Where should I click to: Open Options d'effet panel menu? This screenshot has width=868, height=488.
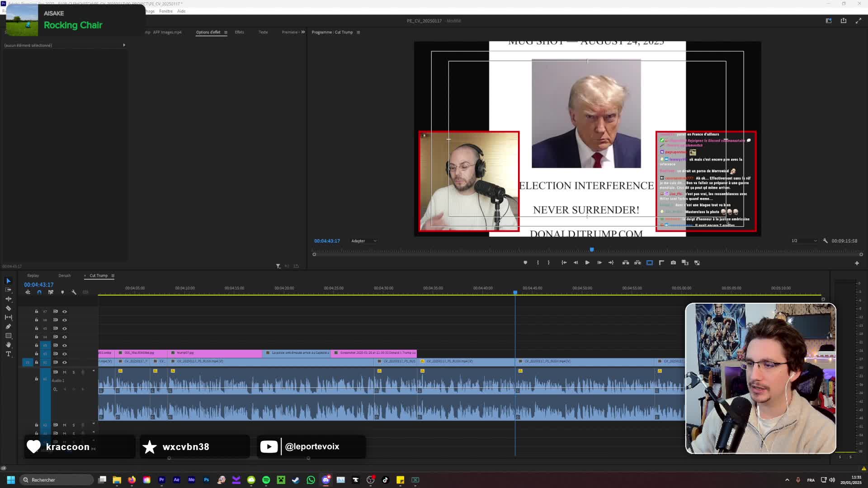[x=226, y=32]
